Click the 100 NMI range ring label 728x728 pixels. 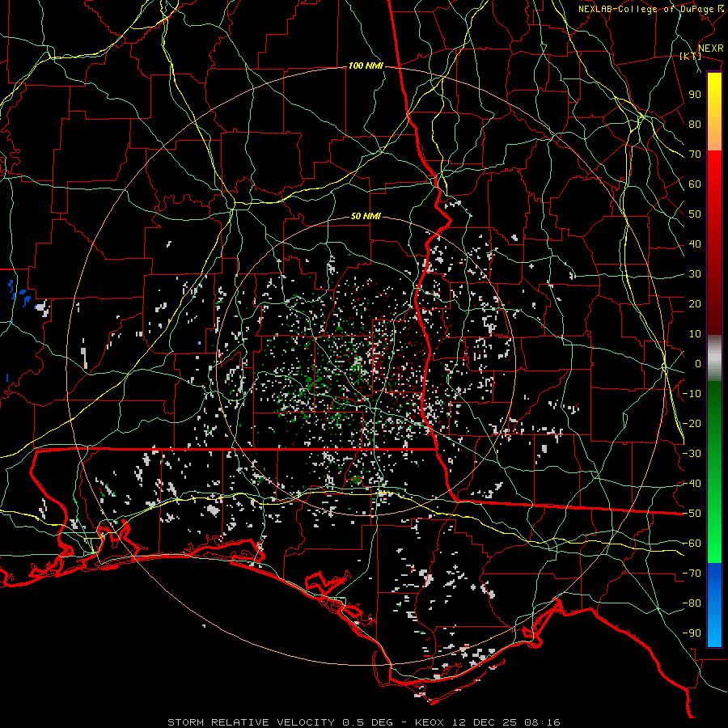point(366,66)
